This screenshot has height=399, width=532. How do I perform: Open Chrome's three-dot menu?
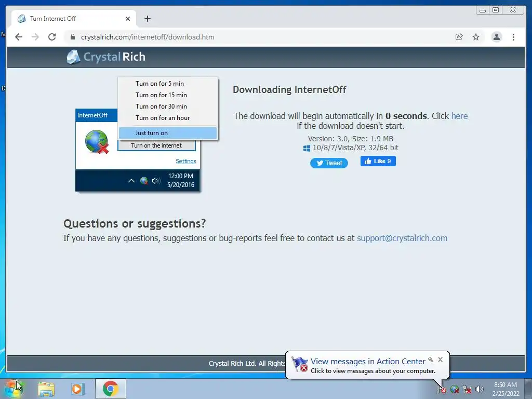[513, 37]
